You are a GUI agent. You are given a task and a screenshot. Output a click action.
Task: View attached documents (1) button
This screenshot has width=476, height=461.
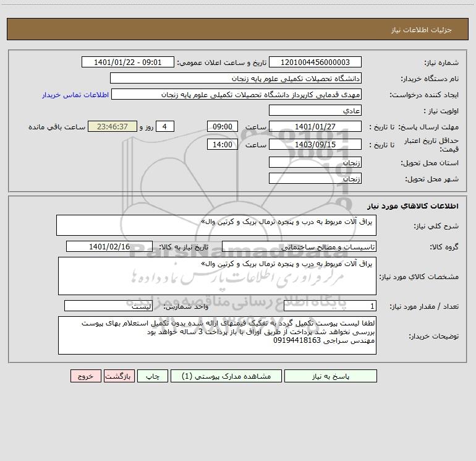226,376
